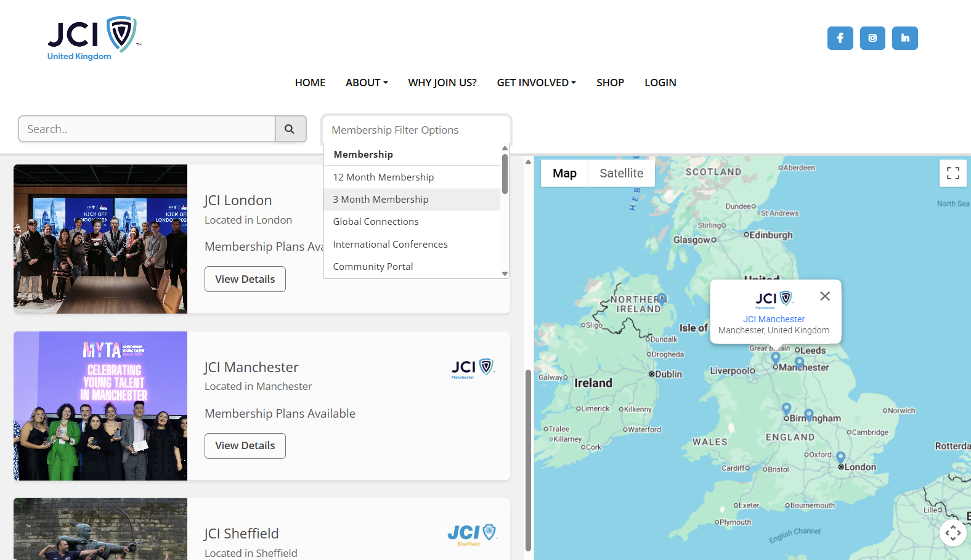Select 3 Month Membership option
Image resolution: width=971 pixels, height=560 pixels.
pyautogui.click(x=412, y=200)
